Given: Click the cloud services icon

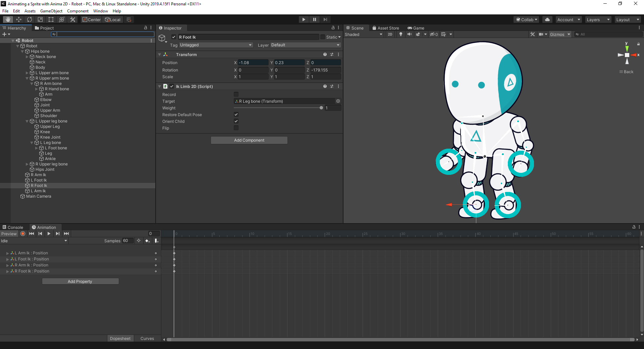Looking at the screenshot, I should point(547,19).
